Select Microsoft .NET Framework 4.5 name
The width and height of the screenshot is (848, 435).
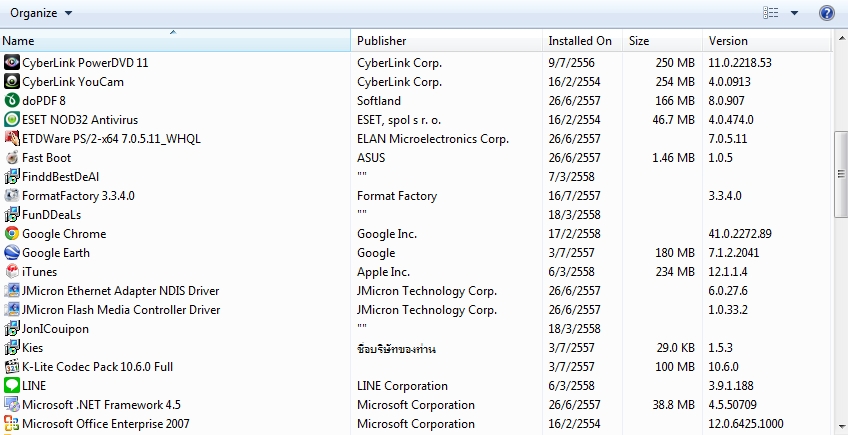101,405
